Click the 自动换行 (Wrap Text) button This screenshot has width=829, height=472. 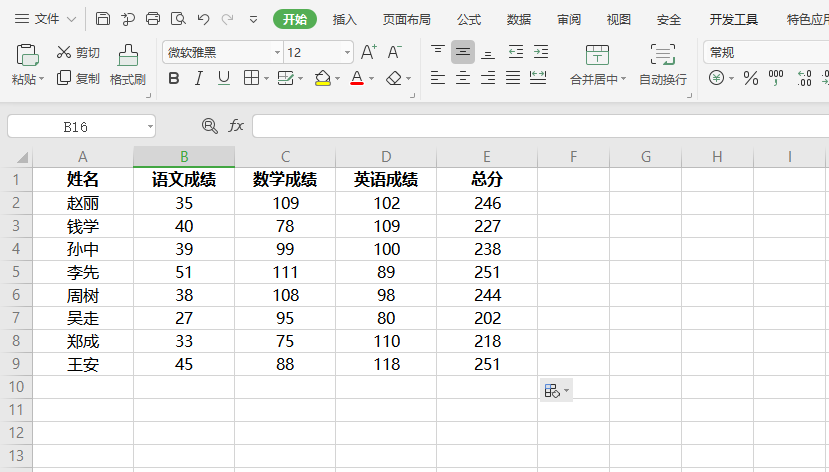[662, 65]
